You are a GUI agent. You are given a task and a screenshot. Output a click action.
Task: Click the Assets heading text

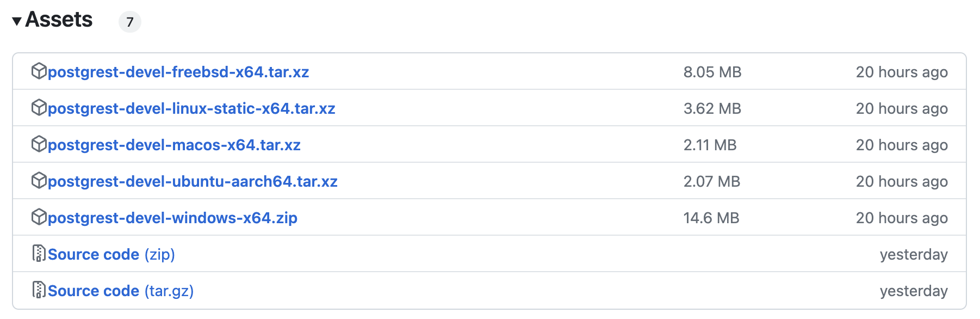pyautogui.click(x=59, y=20)
